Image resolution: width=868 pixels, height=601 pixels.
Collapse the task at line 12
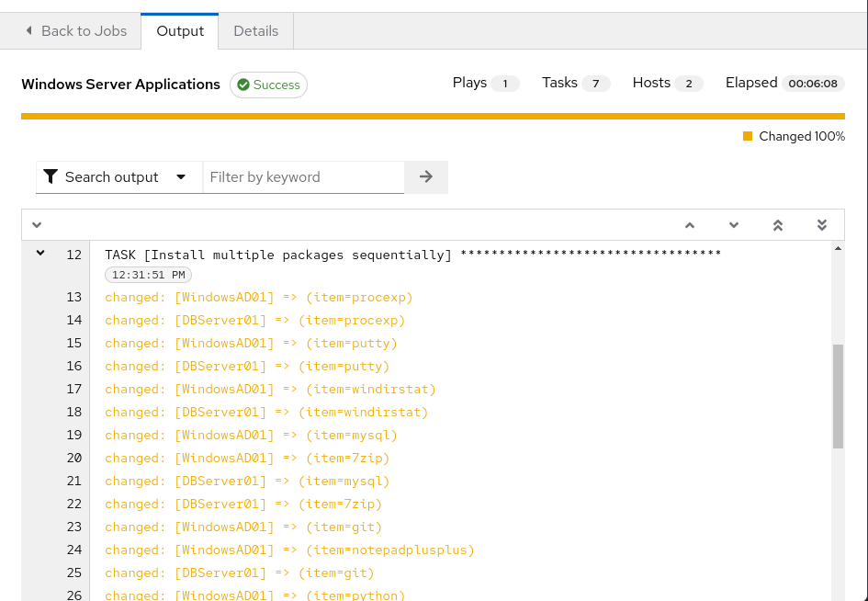[40, 253]
